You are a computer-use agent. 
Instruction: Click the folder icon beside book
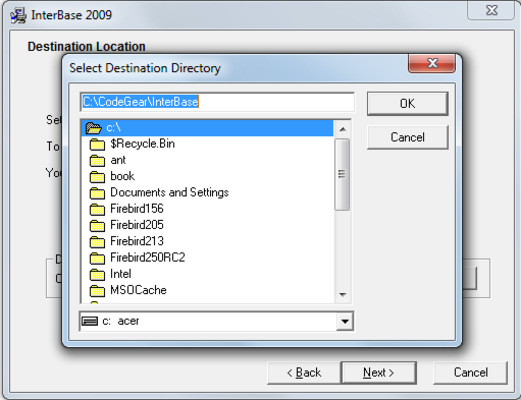click(x=97, y=177)
